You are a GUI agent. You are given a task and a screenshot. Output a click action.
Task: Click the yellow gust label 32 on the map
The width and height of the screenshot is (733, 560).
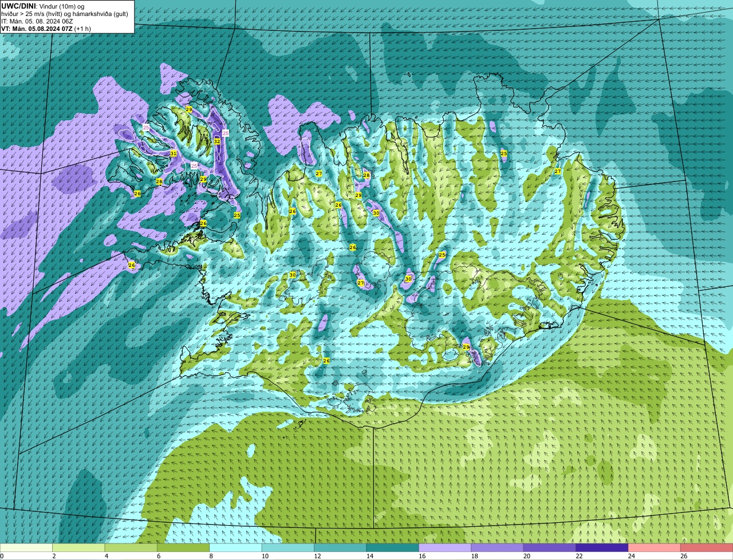[x=217, y=141]
